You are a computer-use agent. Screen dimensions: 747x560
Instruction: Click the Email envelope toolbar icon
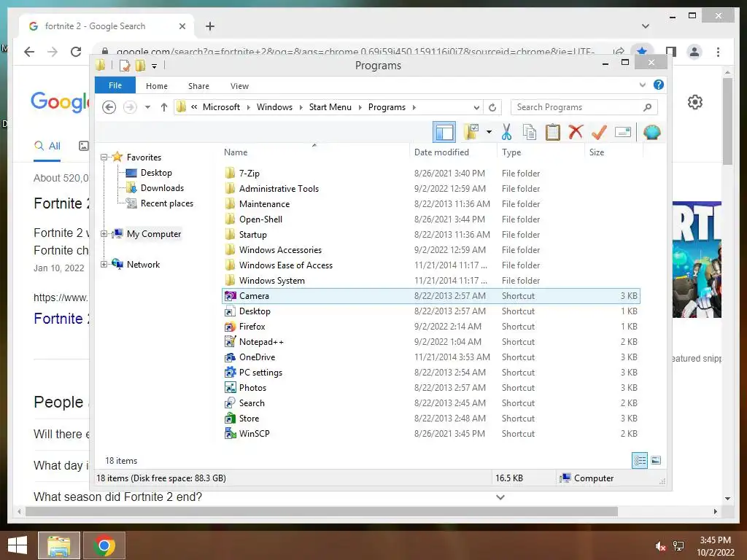click(x=623, y=132)
